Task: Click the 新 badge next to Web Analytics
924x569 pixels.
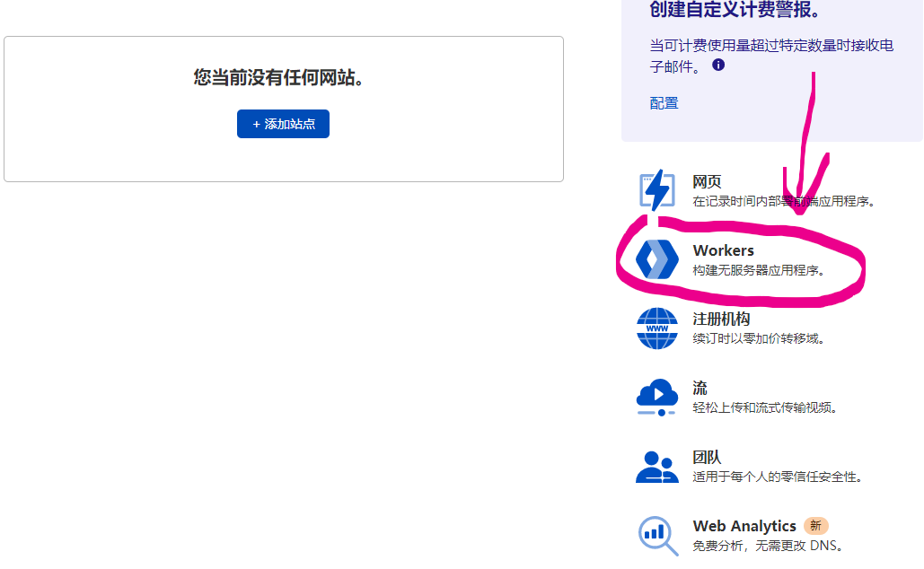Action: [815, 526]
